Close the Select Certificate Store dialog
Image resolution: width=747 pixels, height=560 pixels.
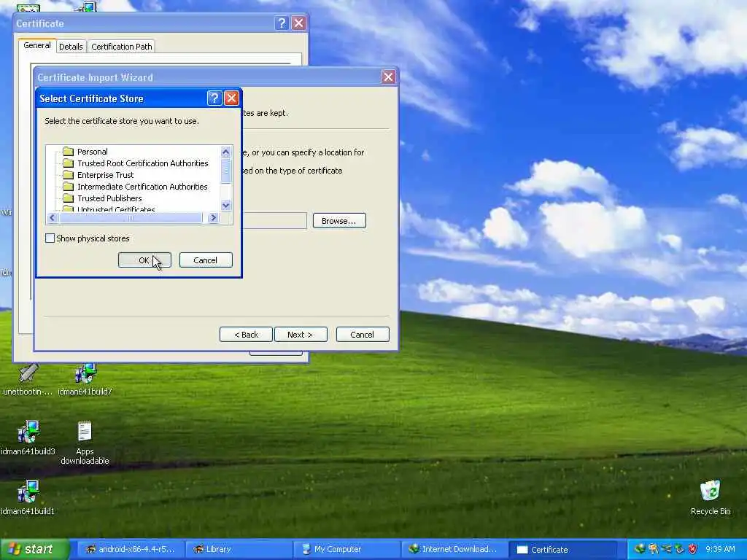[x=231, y=98]
